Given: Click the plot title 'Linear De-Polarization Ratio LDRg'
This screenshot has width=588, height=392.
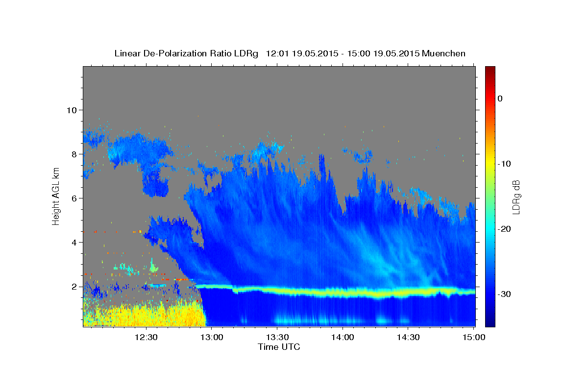Looking at the screenshot, I should [186, 53].
